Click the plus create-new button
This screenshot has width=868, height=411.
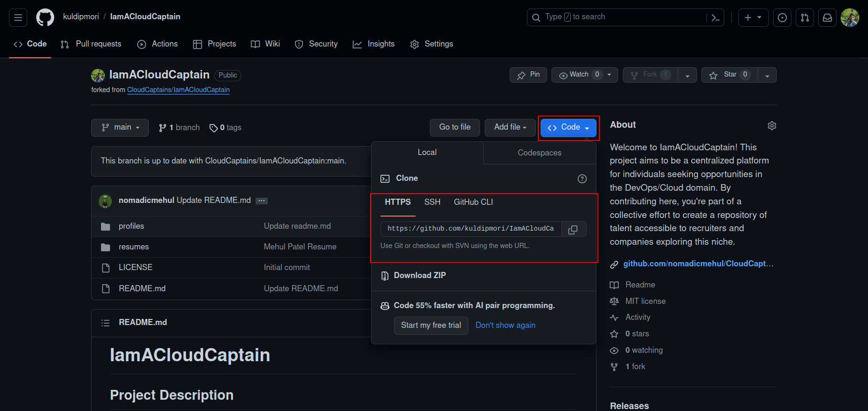point(753,17)
